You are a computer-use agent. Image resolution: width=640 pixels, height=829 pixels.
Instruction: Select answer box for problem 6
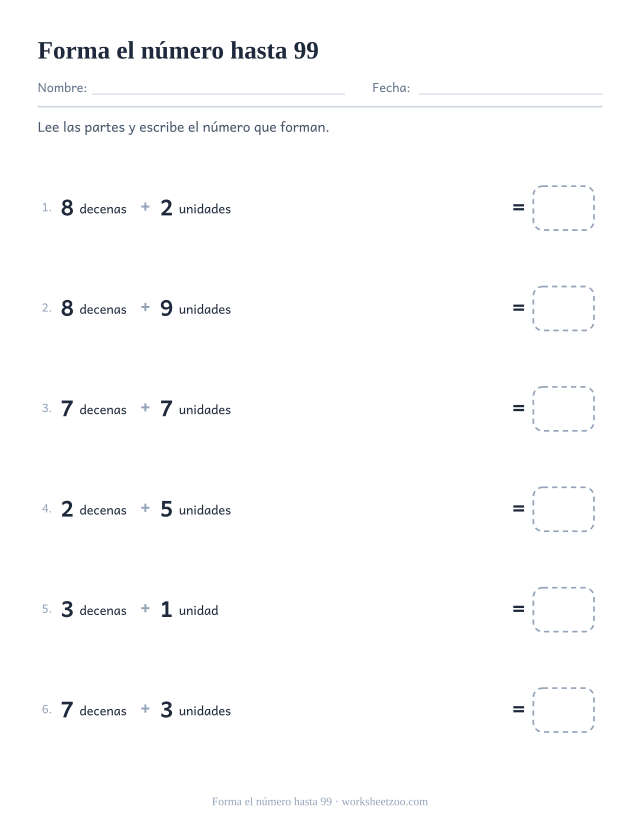click(563, 710)
